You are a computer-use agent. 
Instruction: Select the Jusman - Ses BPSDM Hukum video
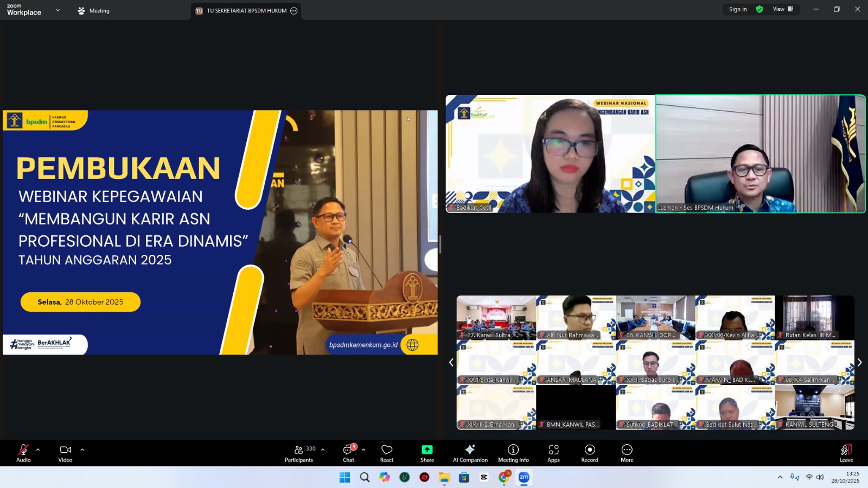click(760, 154)
